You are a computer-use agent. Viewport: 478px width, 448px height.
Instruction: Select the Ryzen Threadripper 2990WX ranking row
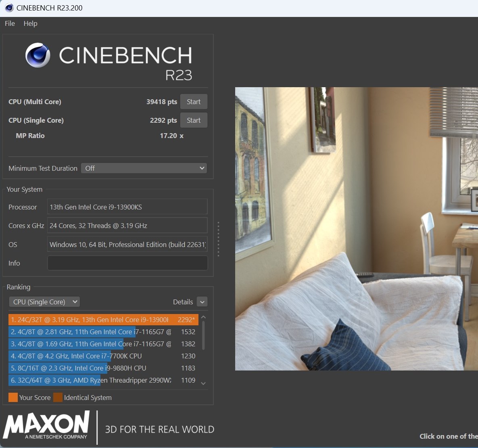103,380
